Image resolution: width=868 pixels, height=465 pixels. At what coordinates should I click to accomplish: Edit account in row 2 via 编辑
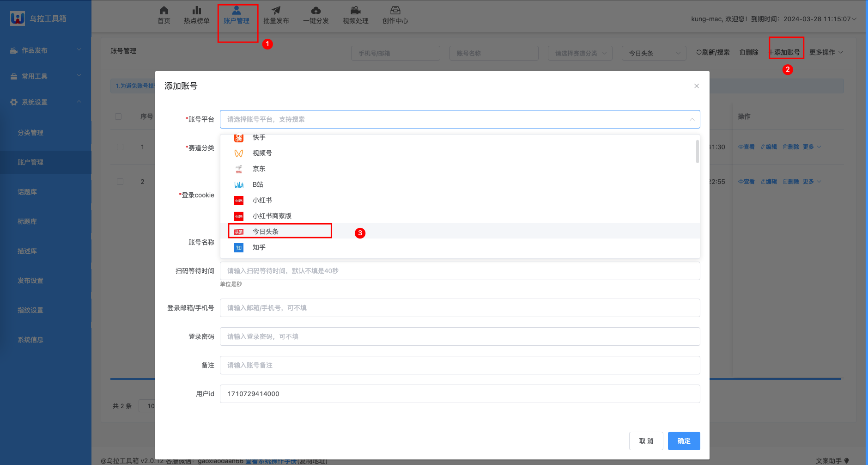coord(769,182)
